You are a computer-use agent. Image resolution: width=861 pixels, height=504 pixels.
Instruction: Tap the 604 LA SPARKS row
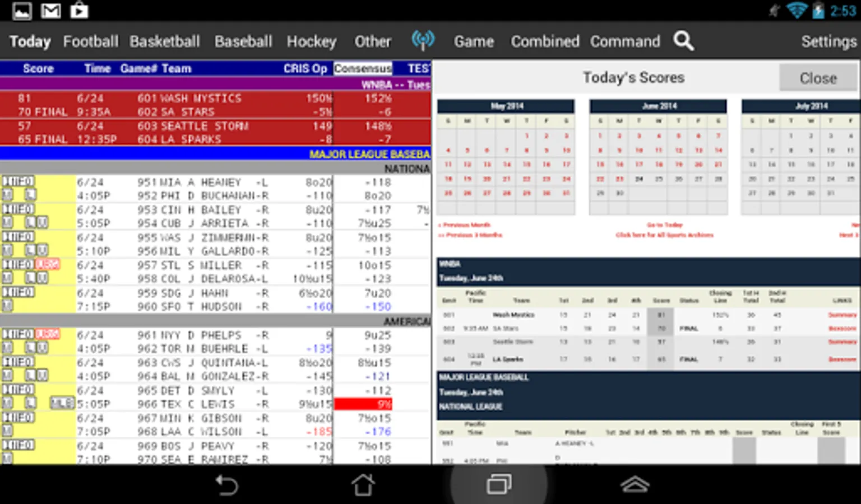pos(215,139)
